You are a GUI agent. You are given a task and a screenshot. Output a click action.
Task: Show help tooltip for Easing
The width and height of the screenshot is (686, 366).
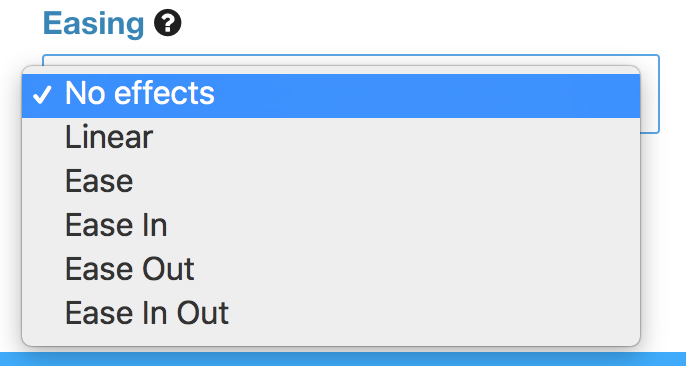pyautogui.click(x=168, y=23)
